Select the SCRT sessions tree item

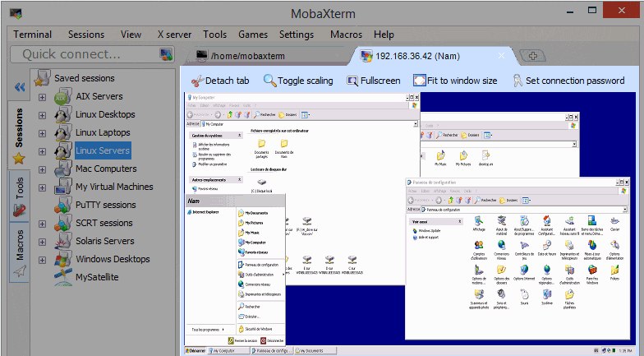pyautogui.click(x=103, y=223)
